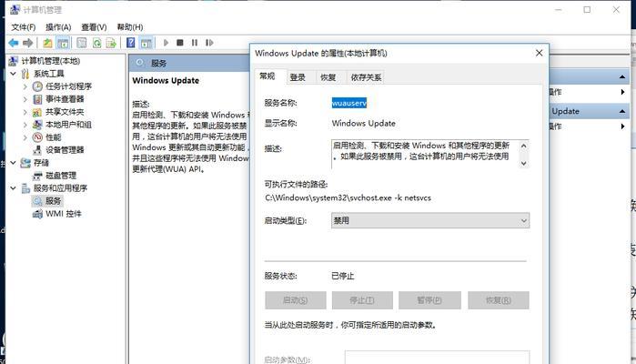Click description box scroll up arrow
Screen dimensions: 636x364
(524, 146)
